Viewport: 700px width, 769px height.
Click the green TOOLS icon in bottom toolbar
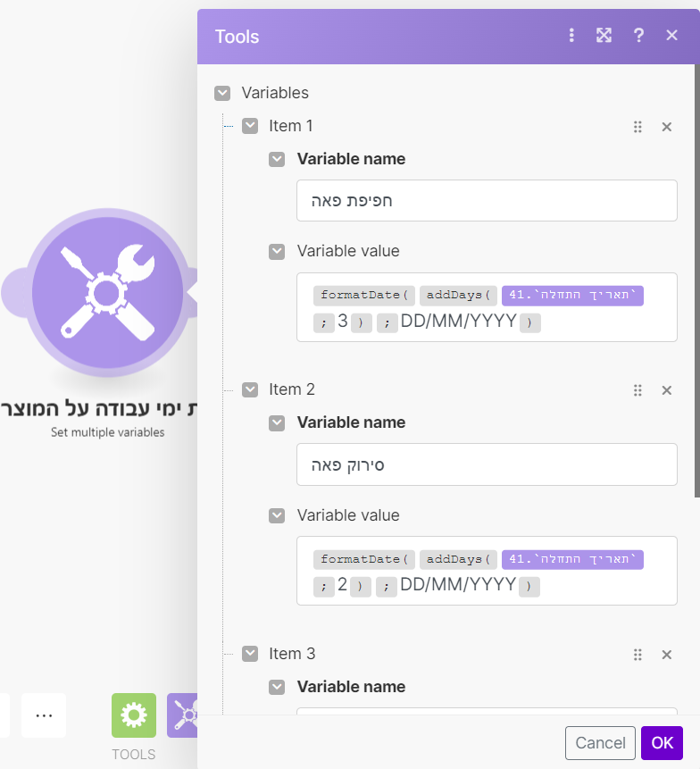click(133, 715)
